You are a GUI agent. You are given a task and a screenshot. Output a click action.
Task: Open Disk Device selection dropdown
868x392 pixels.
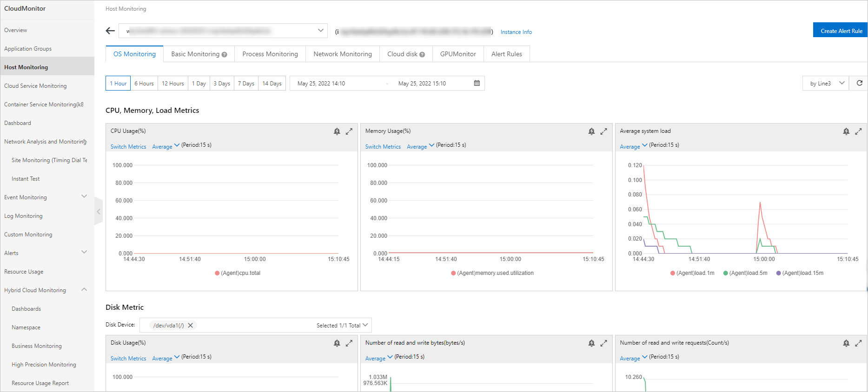(x=255, y=325)
